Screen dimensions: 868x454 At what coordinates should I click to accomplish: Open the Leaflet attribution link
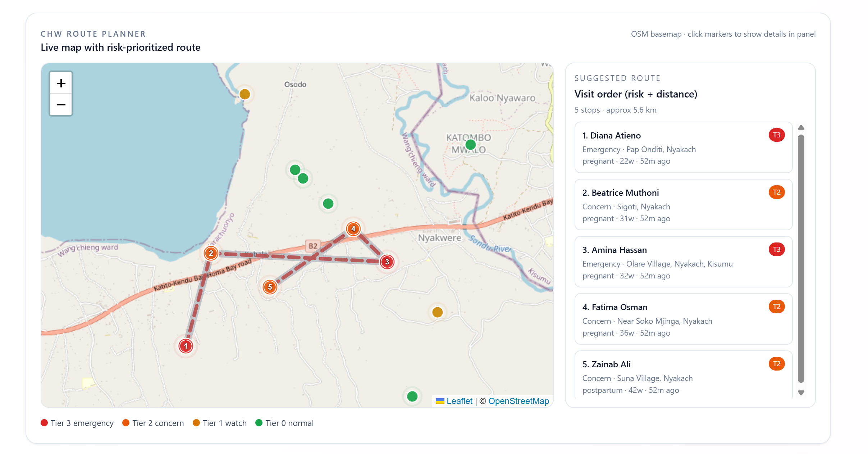point(459,401)
